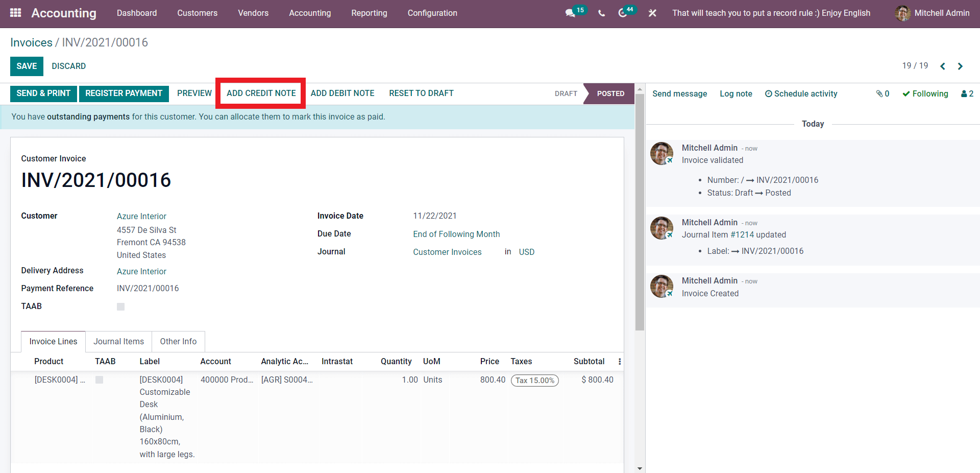
Task: Expand the Configuration menu
Action: (432, 13)
